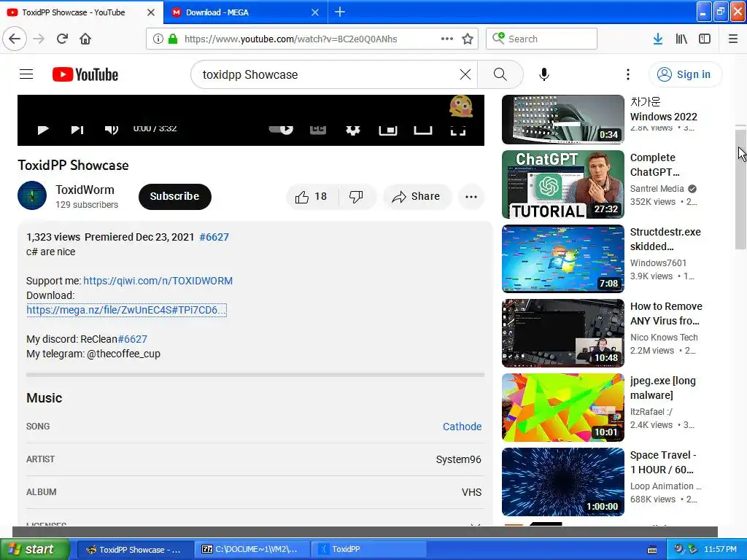Switch to ToxidPP Showcase - YouTube tab
Screen dimensions: 747x560
(x=74, y=12)
